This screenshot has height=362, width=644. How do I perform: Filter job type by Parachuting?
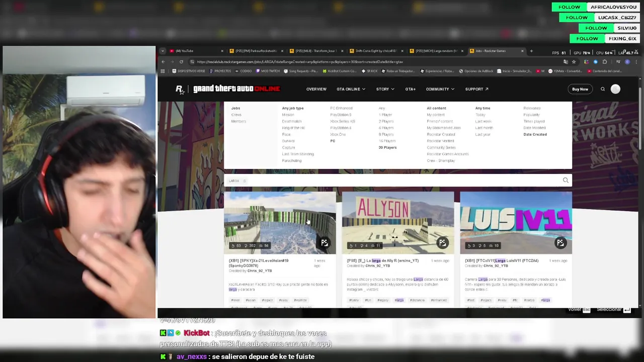(x=292, y=160)
